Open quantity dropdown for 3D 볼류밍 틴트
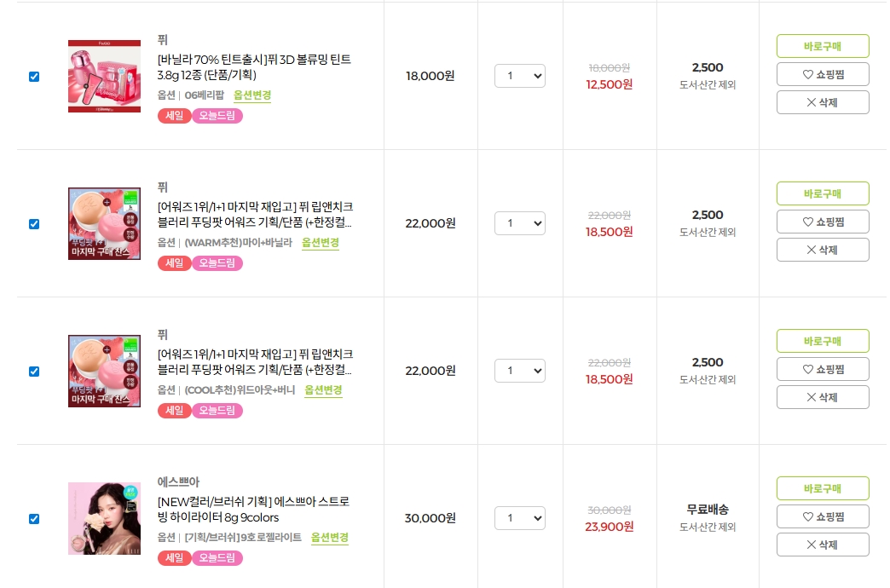The height and width of the screenshot is (588, 890). [519, 76]
